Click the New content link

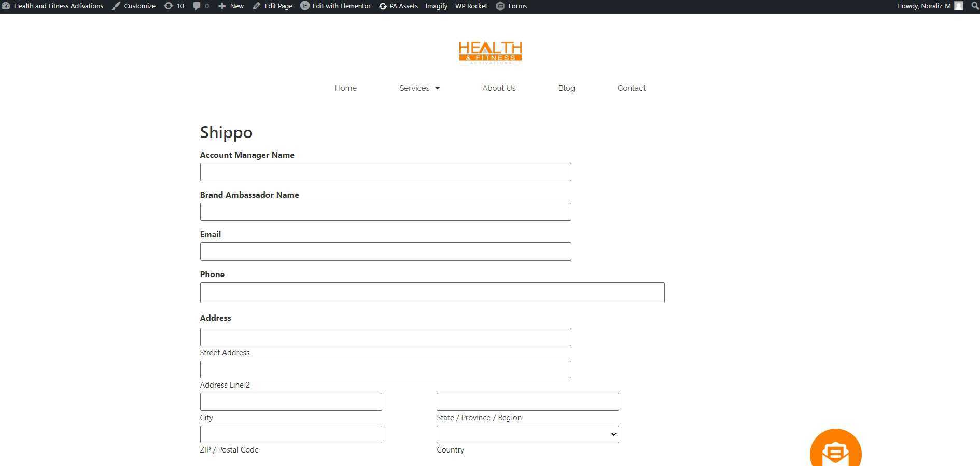[x=237, y=6]
